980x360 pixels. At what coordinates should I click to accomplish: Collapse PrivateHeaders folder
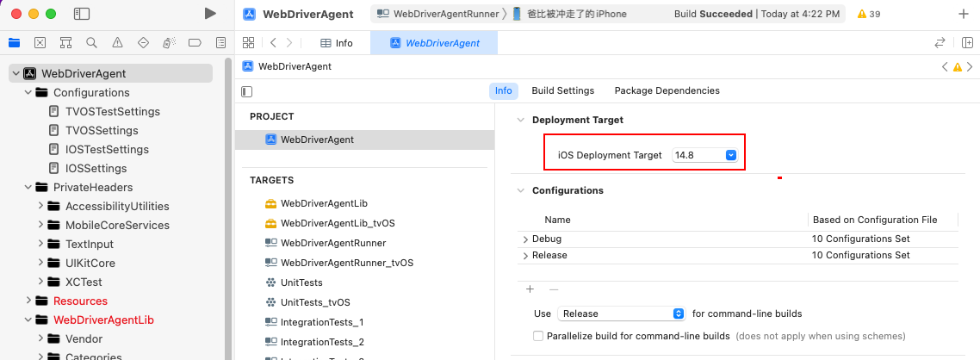[28, 188]
